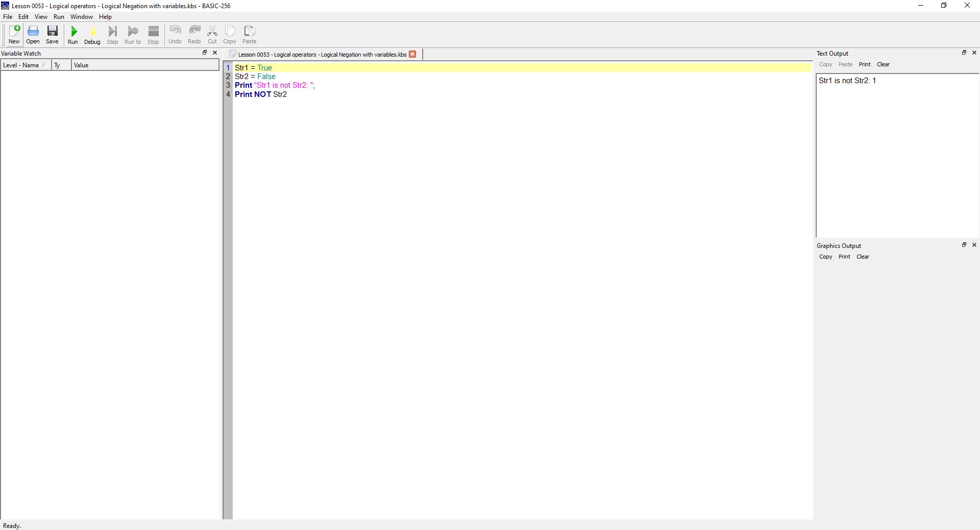Float the Variable Watch panel
The height and width of the screenshot is (530, 980).
pyautogui.click(x=205, y=53)
